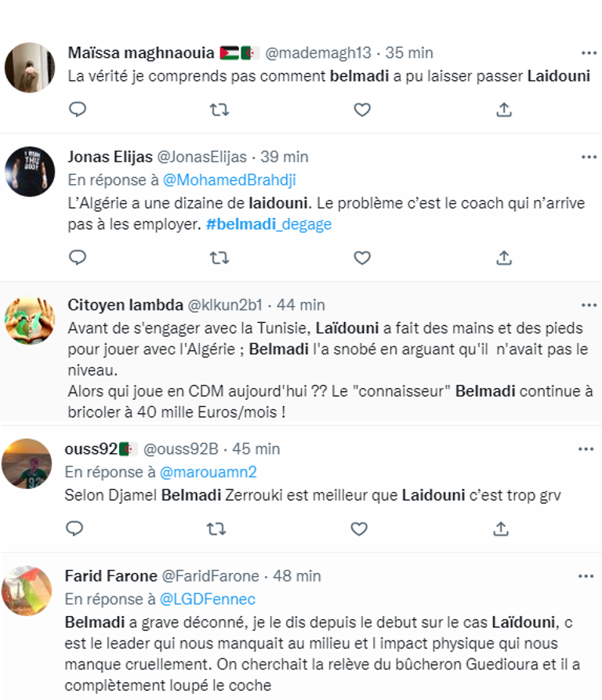This screenshot has height=700, width=602.
Task: Like Jonas Elijas's tweet
Action: pyautogui.click(x=361, y=257)
